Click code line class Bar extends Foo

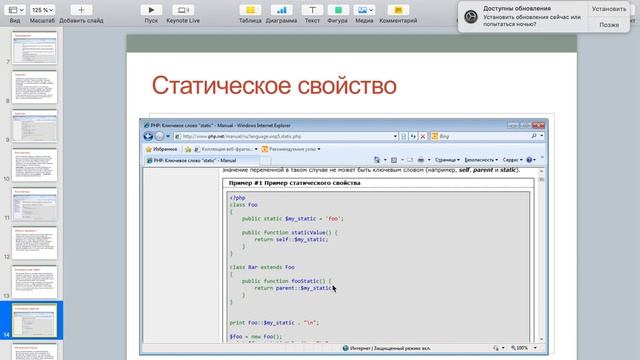(x=262, y=267)
